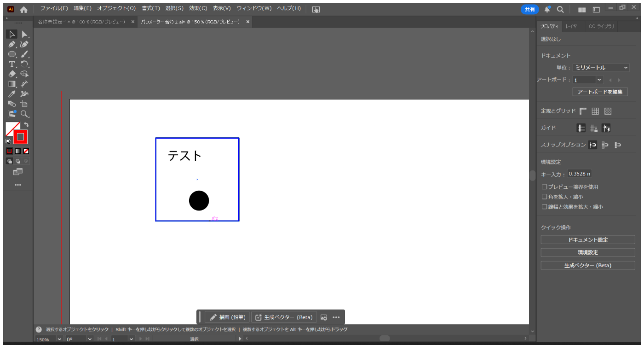Toggle lock guides button
The width and height of the screenshot is (644, 345).
point(594,128)
